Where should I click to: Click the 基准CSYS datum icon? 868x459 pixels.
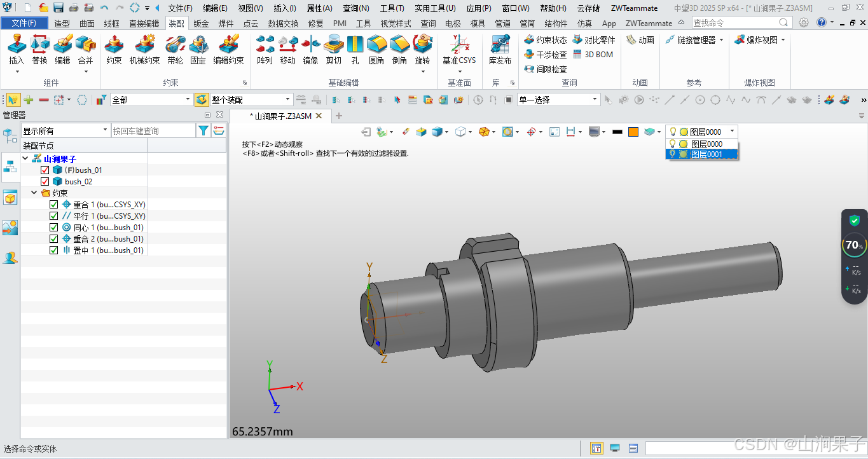459,45
